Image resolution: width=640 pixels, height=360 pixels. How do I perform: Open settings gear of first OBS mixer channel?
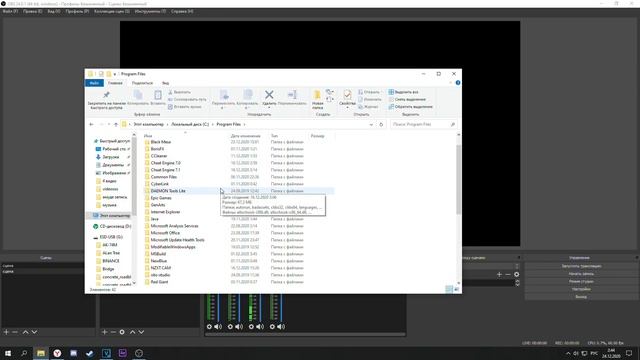[209, 327]
